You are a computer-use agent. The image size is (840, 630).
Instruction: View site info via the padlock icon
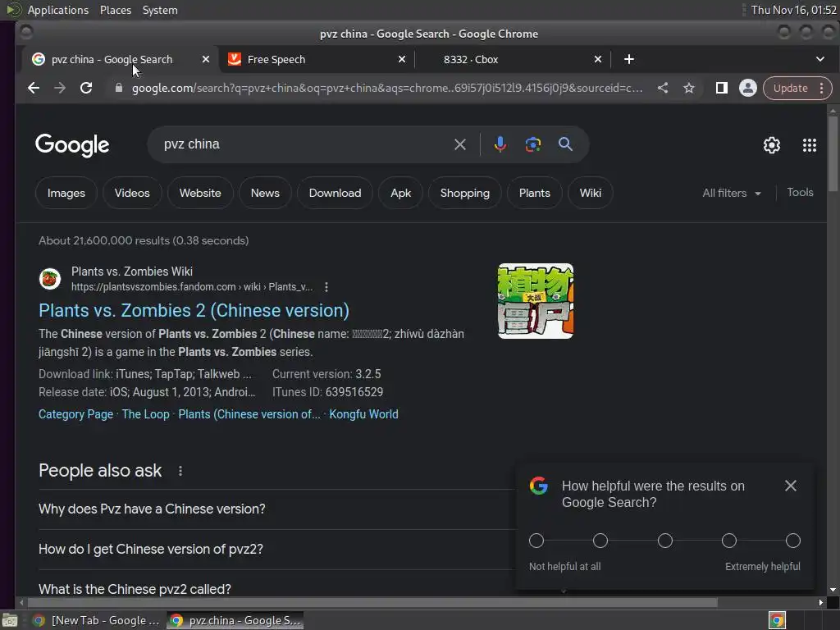pos(119,88)
